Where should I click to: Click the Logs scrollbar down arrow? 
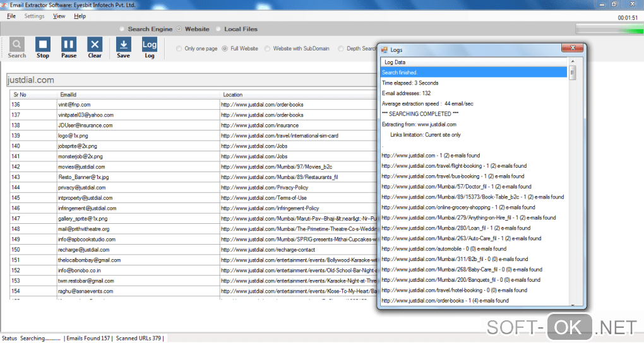tap(573, 305)
